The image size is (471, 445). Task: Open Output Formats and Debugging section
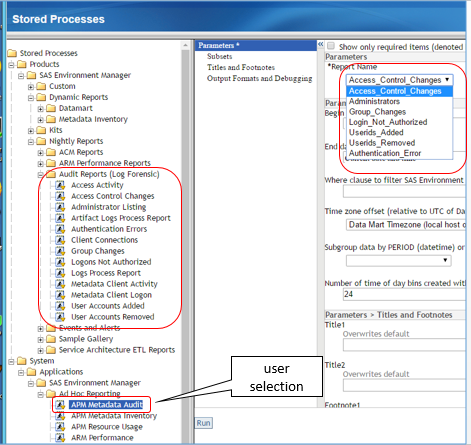[x=259, y=78]
